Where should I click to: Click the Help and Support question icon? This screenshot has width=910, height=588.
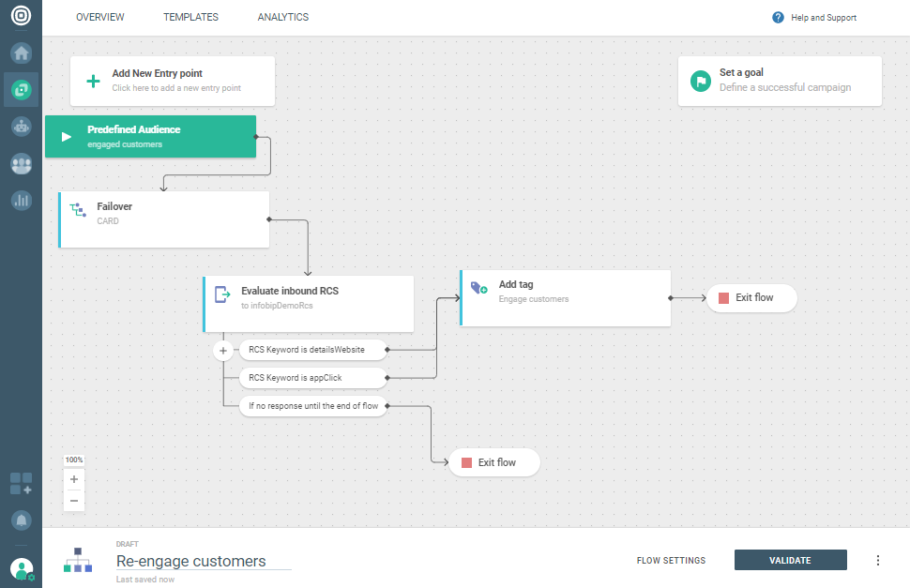tap(778, 18)
